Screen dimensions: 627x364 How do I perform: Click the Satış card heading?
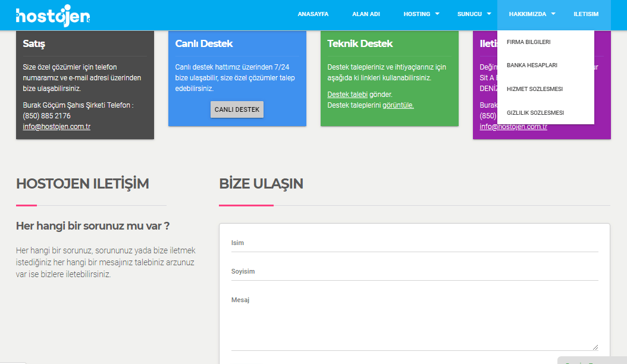tap(34, 43)
